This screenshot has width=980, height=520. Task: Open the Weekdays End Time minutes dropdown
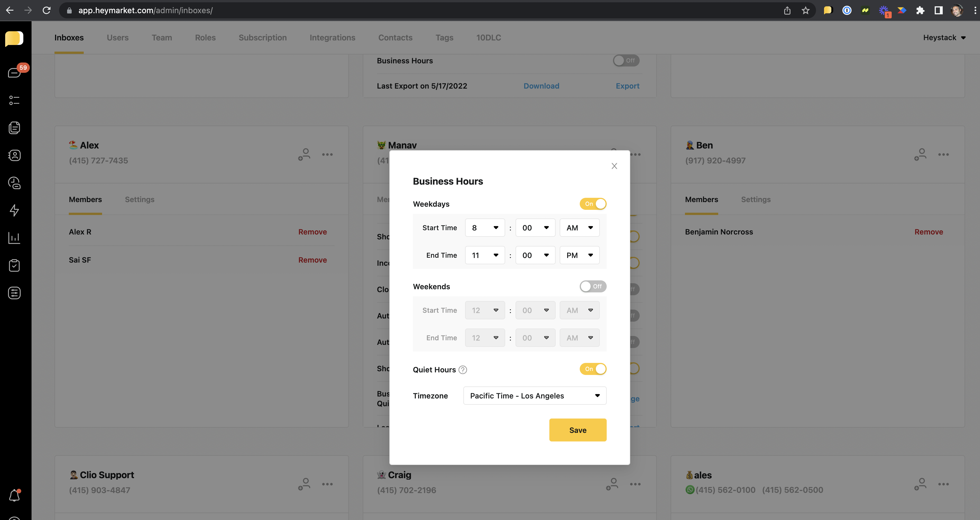point(535,255)
